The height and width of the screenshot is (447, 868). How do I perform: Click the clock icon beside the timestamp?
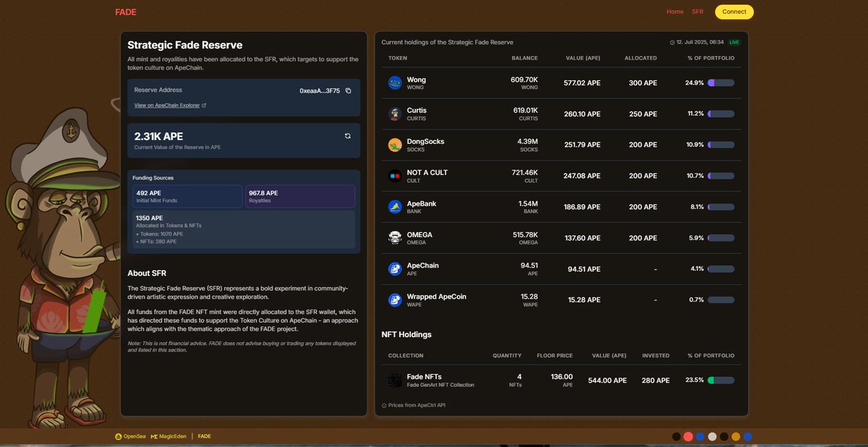(672, 43)
